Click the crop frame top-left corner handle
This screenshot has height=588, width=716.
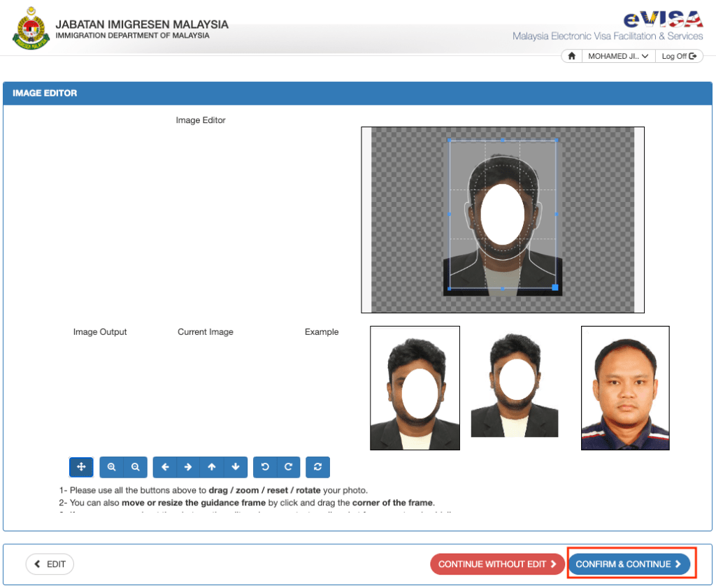[450, 141]
